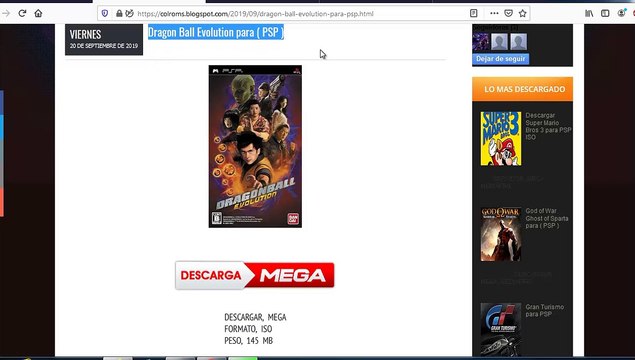The width and height of the screenshot is (635, 360).
Task: Click the Gran Turismo cover thumbnail
Action: click(x=501, y=330)
